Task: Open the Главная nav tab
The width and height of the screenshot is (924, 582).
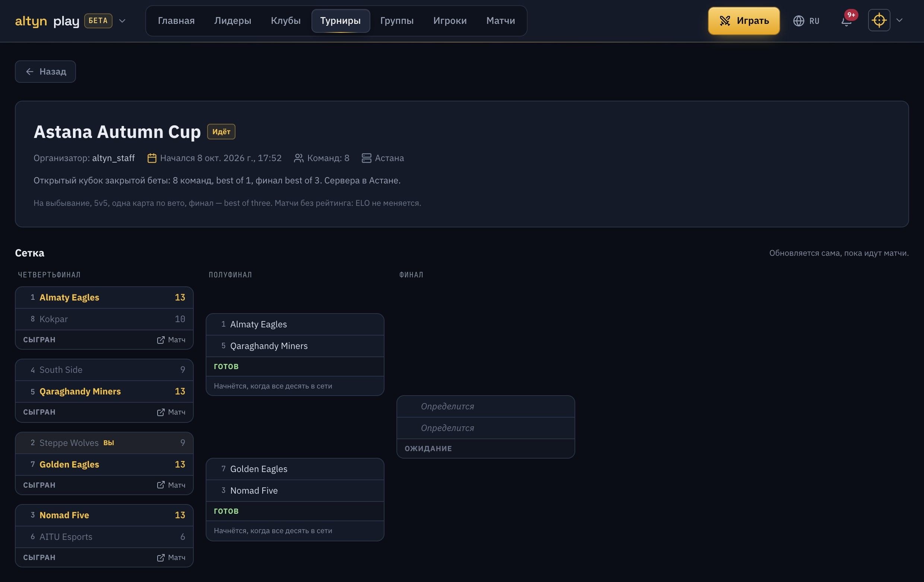Action: (x=176, y=21)
